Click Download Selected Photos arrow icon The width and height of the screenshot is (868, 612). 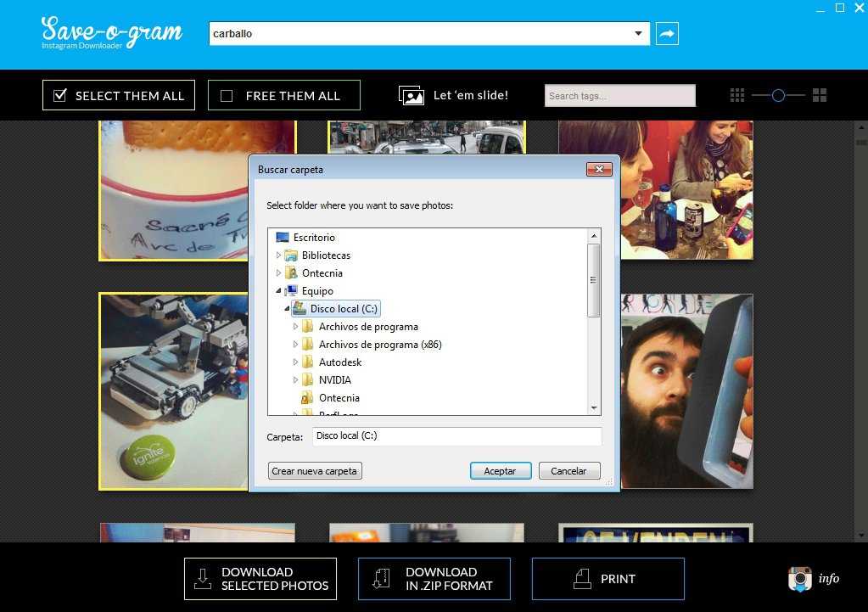(203, 579)
